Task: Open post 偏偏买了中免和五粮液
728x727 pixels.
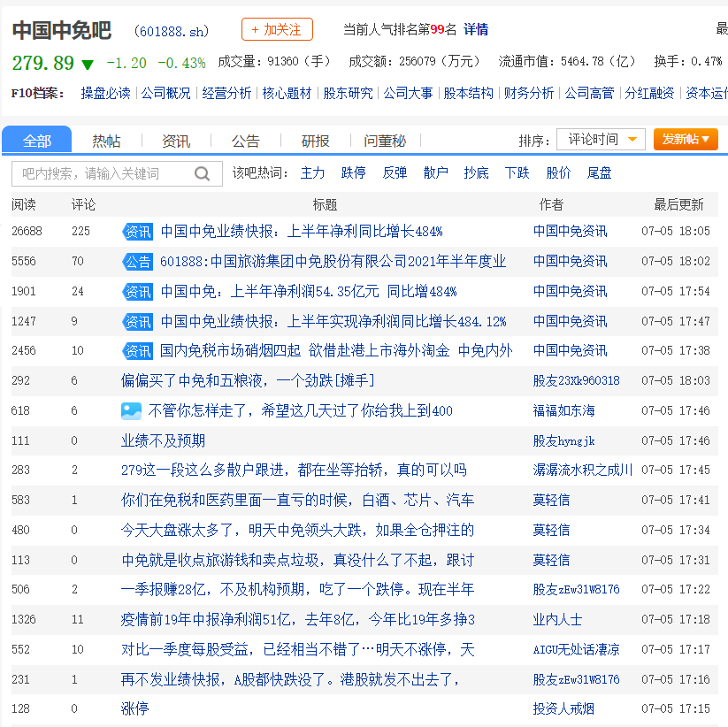Action: click(x=248, y=381)
